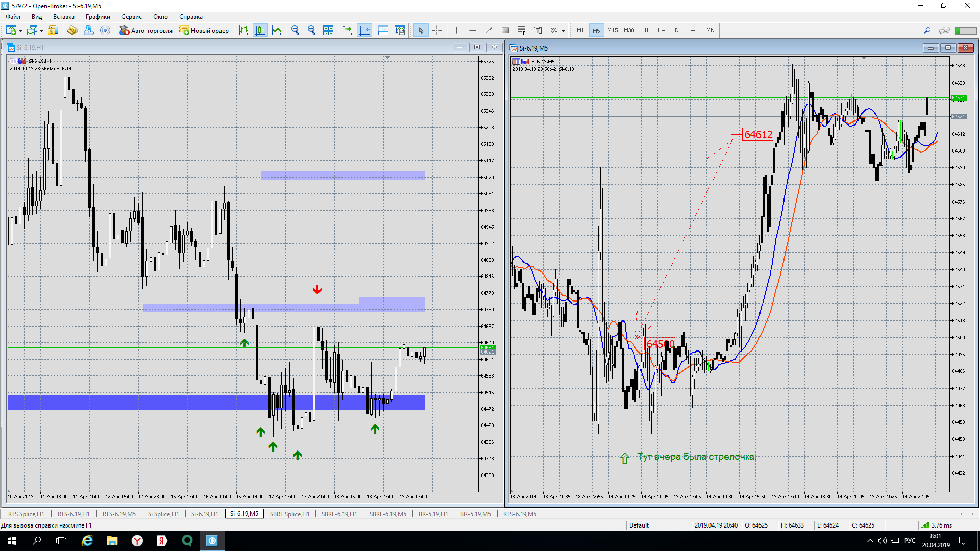The image size is (980, 551).
Task: Open the profiles dropdown arrow
Action: click(x=41, y=31)
